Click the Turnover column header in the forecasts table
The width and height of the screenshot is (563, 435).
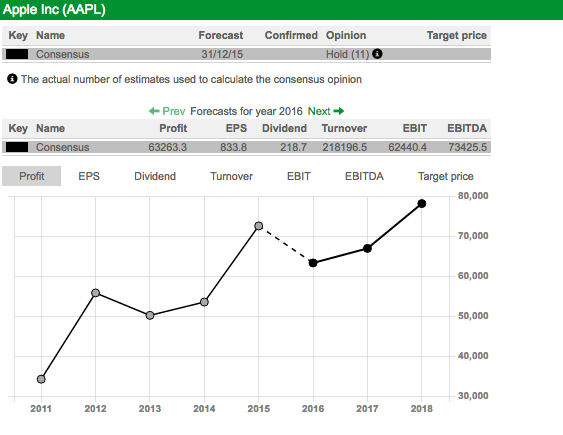(x=344, y=128)
